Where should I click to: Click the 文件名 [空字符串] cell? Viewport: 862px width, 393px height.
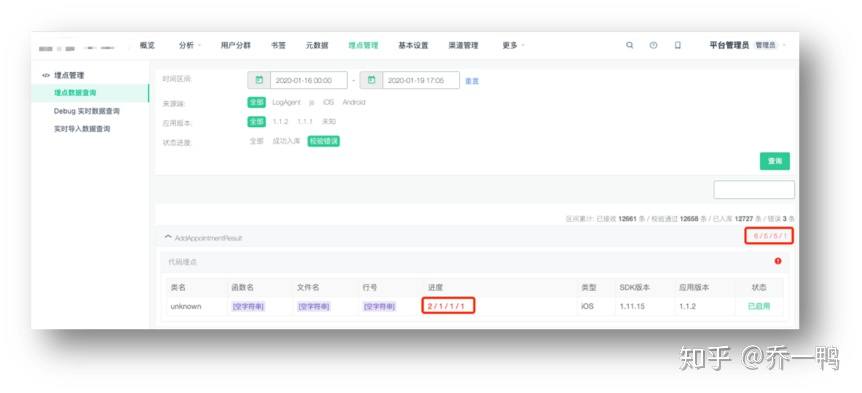click(313, 306)
